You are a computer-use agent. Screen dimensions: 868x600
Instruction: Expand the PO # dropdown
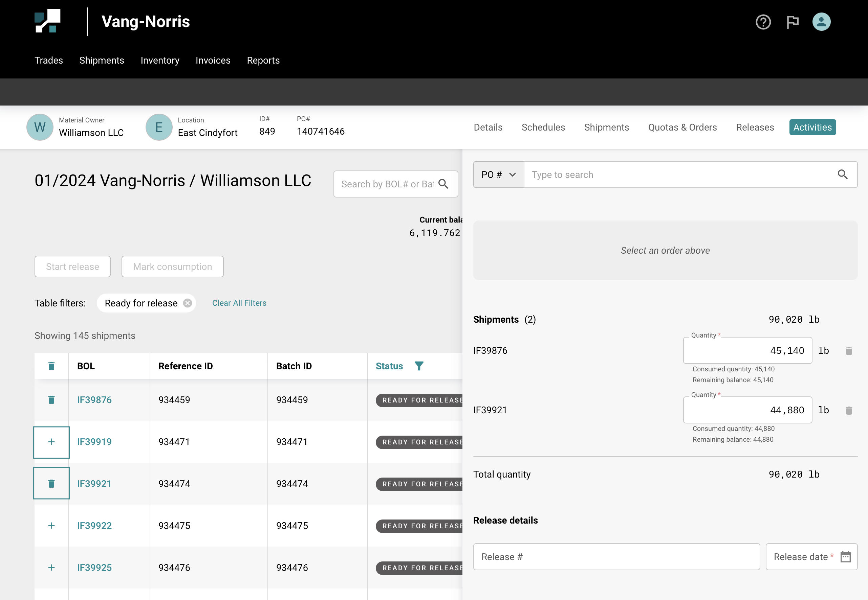[x=498, y=175]
